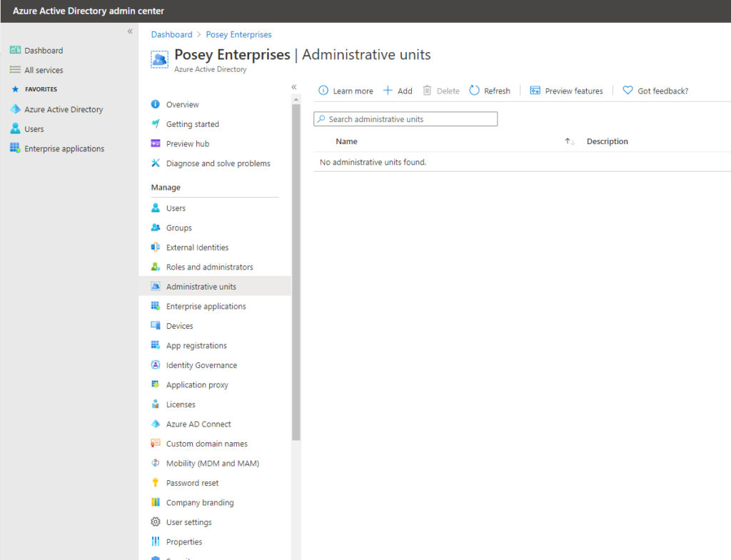Click the Licenses icon

(x=155, y=404)
